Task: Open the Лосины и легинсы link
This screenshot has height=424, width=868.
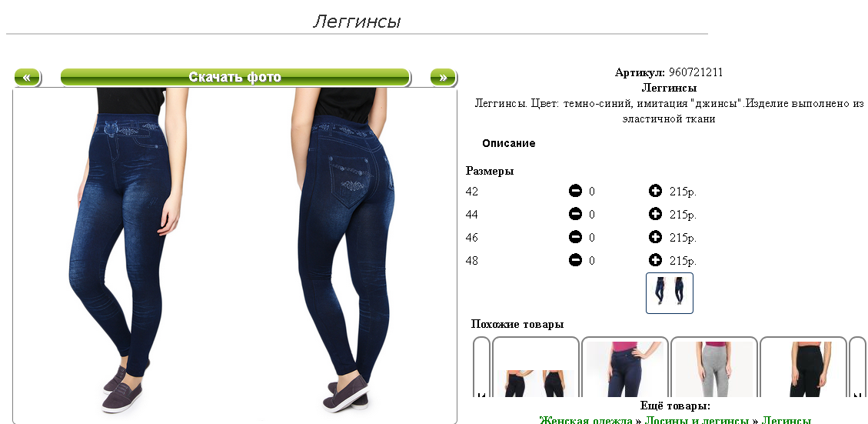Action: pos(697,419)
